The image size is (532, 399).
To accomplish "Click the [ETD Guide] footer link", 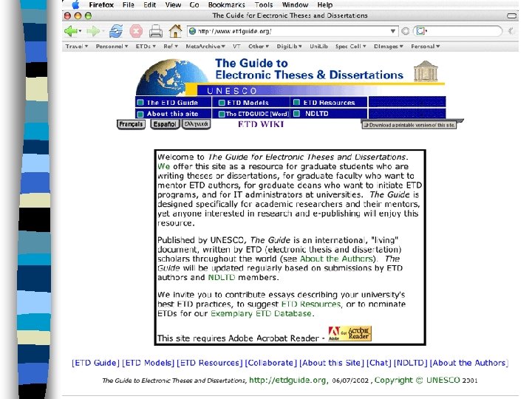I will (95, 363).
